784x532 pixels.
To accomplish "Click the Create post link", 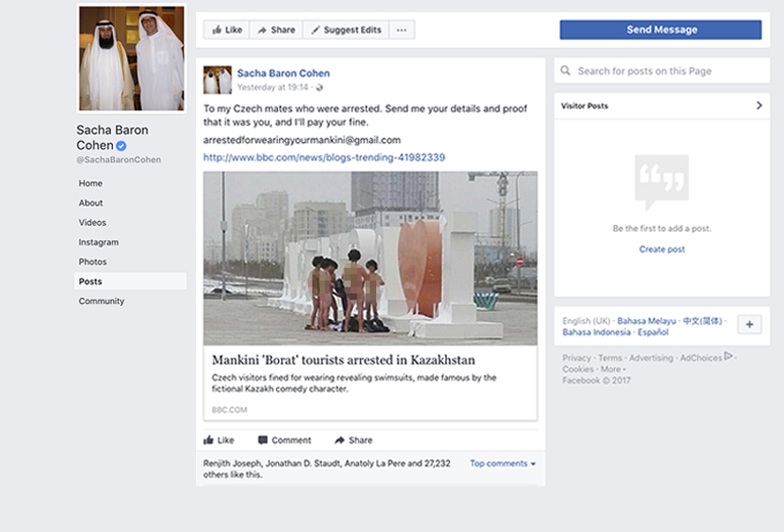I will tap(662, 249).
